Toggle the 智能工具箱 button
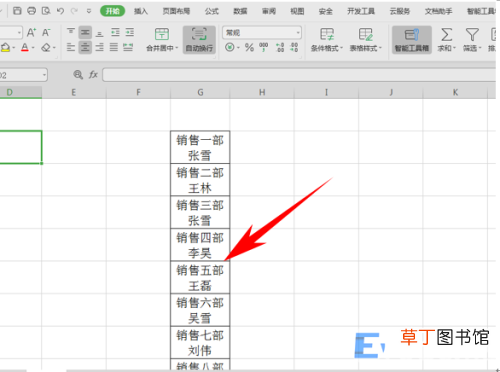The image size is (500, 372). [412, 40]
